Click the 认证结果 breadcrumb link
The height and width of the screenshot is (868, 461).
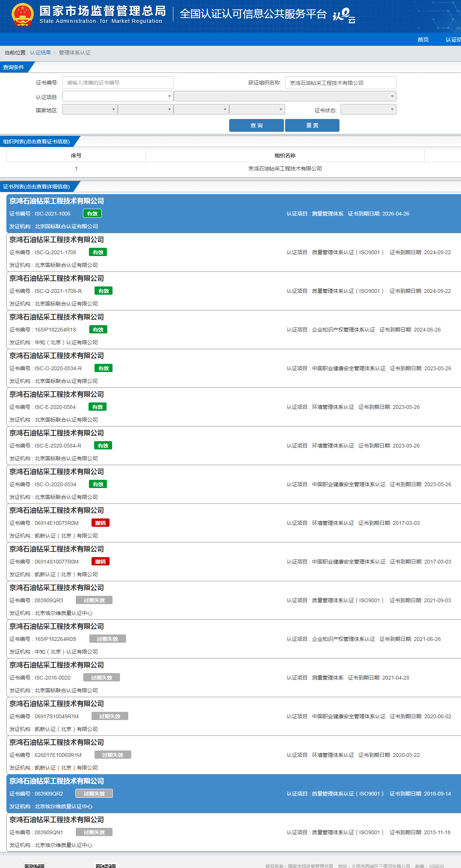coord(41,53)
